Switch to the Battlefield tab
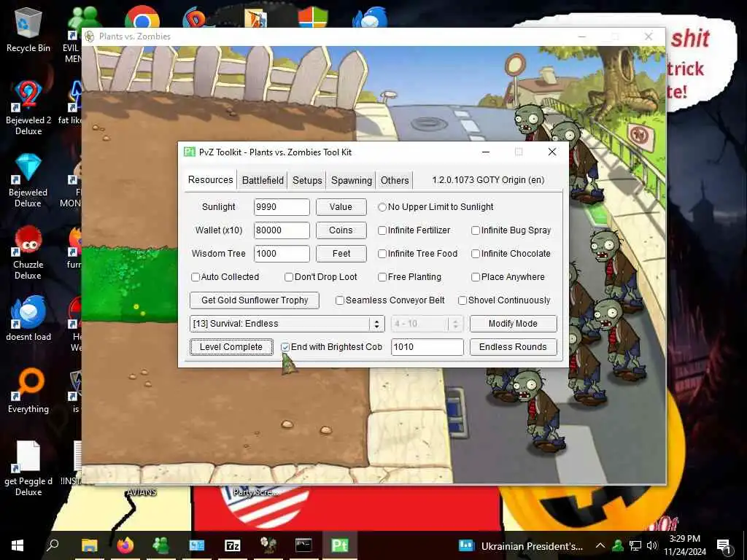 pyautogui.click(x=263, y=181)
